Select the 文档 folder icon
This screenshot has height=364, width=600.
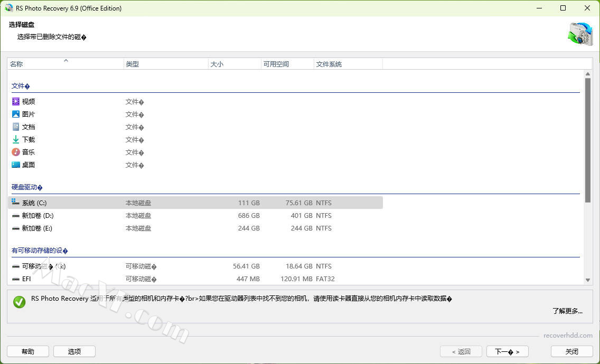tap(16, 127)
